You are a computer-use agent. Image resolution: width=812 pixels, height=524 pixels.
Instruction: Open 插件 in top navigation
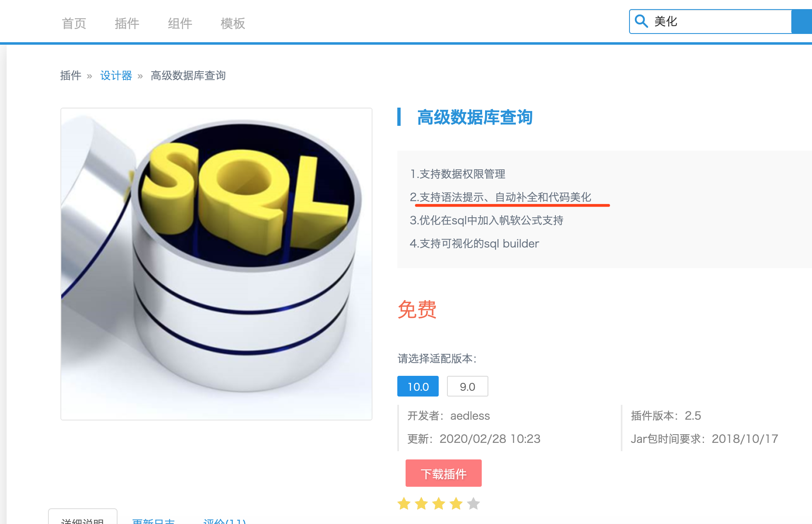click(x=127, y=24)
